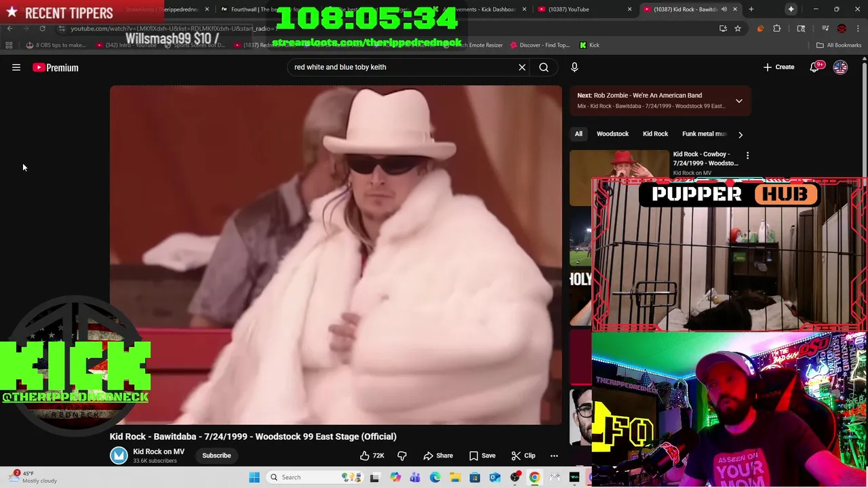Go to YouTube Premium home logo
This screenshot has height=488, width=868.
coord(56,67)
